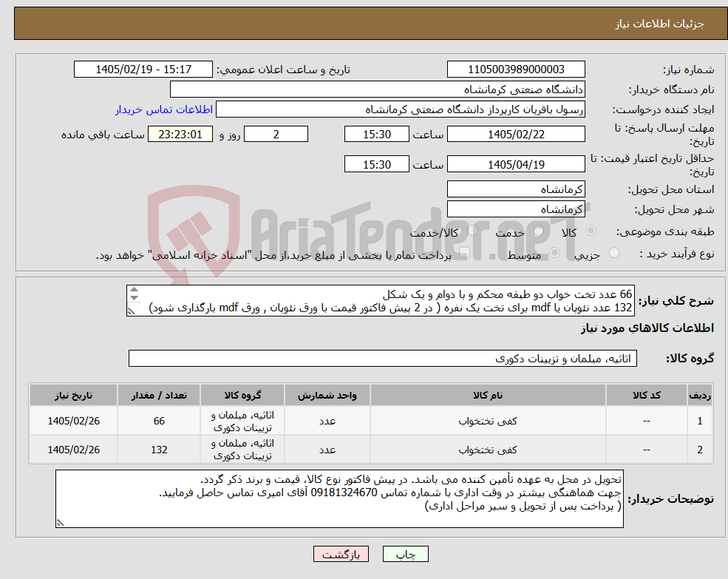Click the remaining days field 2
728x579 pixels.
276,135
